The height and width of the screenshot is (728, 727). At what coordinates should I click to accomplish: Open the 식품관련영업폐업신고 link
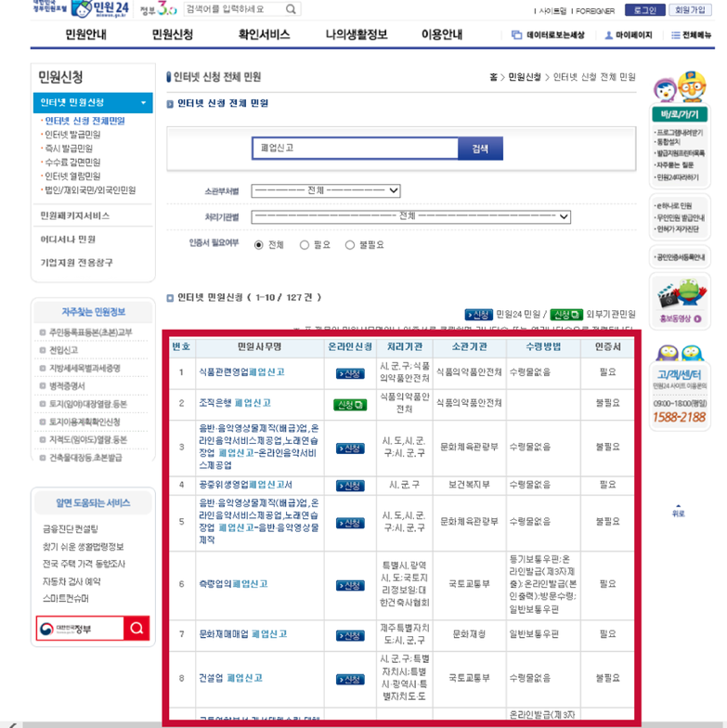pos(241,372)
